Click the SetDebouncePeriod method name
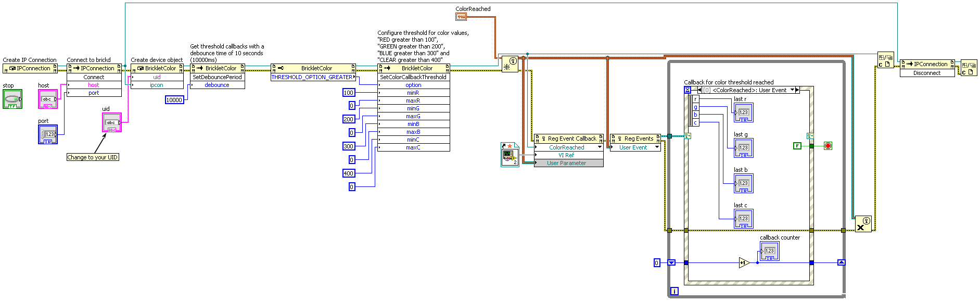Image resolution: width=980 pixels, height=301 pixels. pyautogui.click(x=218, y=77)
